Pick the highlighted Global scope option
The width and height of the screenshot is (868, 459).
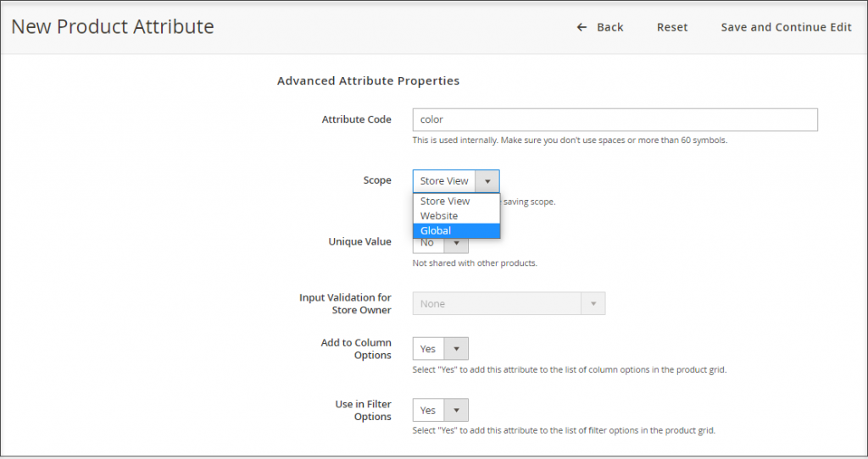coord(437,230)
